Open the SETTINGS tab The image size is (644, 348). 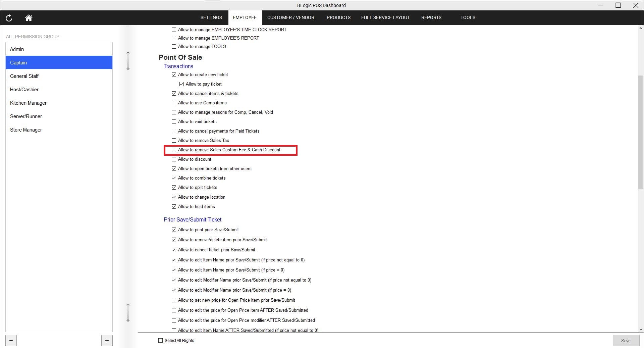211,17
